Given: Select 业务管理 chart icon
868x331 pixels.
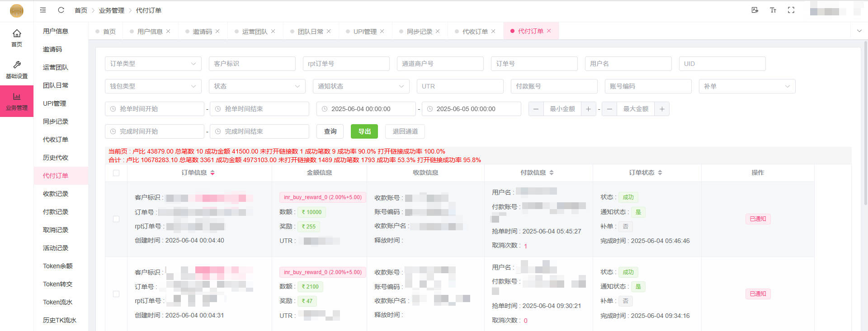Looking at the screenshot, I should [x=17, y=97].
